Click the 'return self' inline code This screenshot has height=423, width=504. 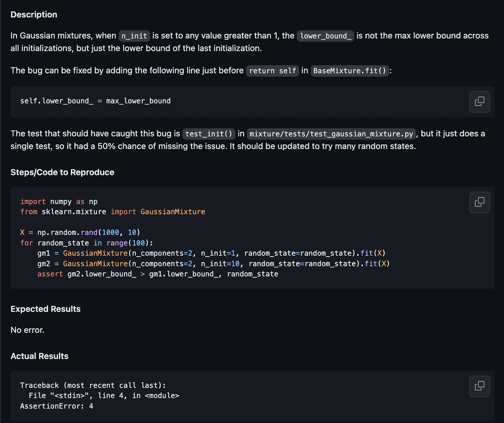click(272, 71)
